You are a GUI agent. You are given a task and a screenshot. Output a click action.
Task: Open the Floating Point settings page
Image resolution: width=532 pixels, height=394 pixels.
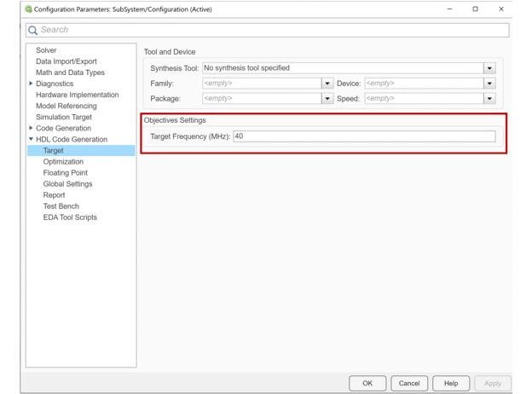coord(65,172)
